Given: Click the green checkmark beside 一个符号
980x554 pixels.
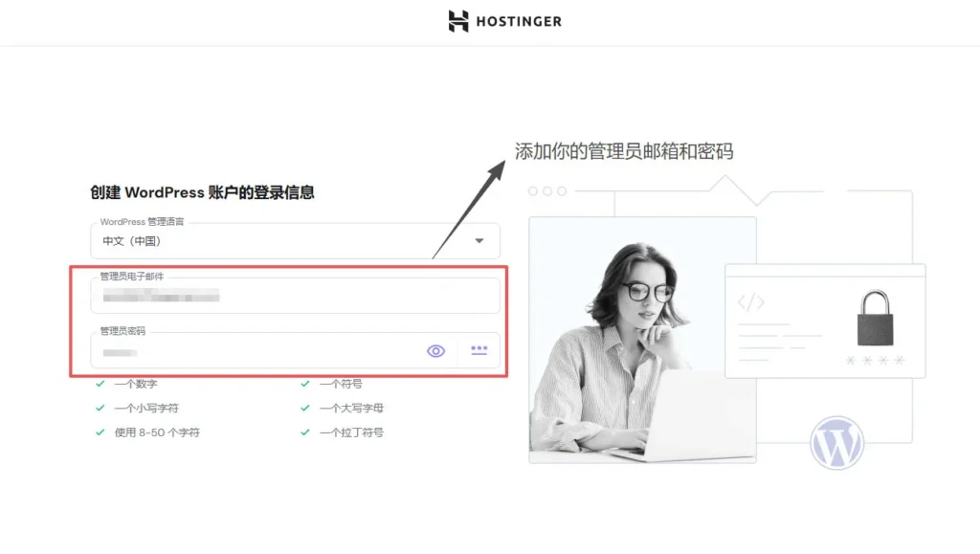Looking at the screenshot, I should pos(306,384).
